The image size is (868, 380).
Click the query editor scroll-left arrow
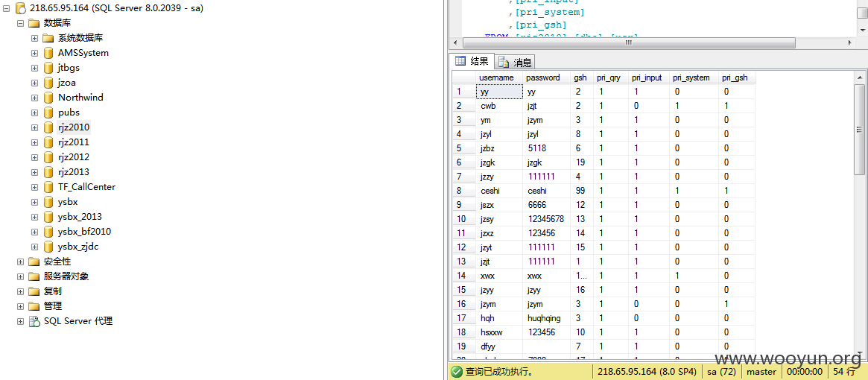[455, 42]
